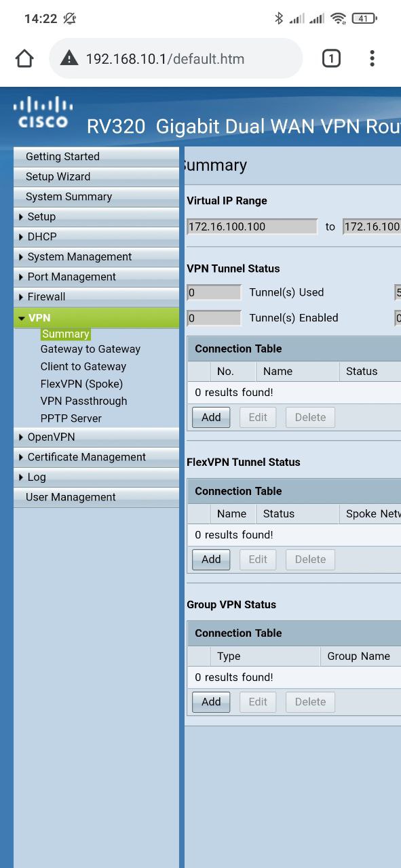The height and width of the screenshot is (868, 401).
Task: Go to System Summary
Action: tap(96, 197)
